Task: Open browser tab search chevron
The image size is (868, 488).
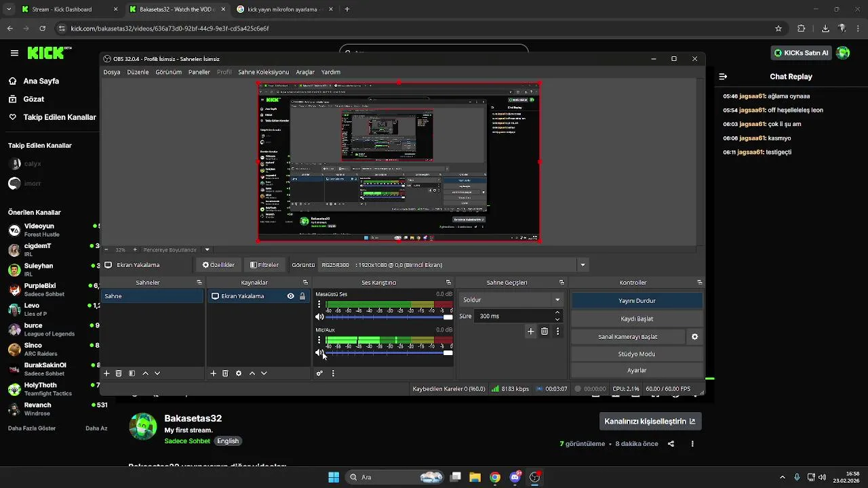Action: point(9,9)
